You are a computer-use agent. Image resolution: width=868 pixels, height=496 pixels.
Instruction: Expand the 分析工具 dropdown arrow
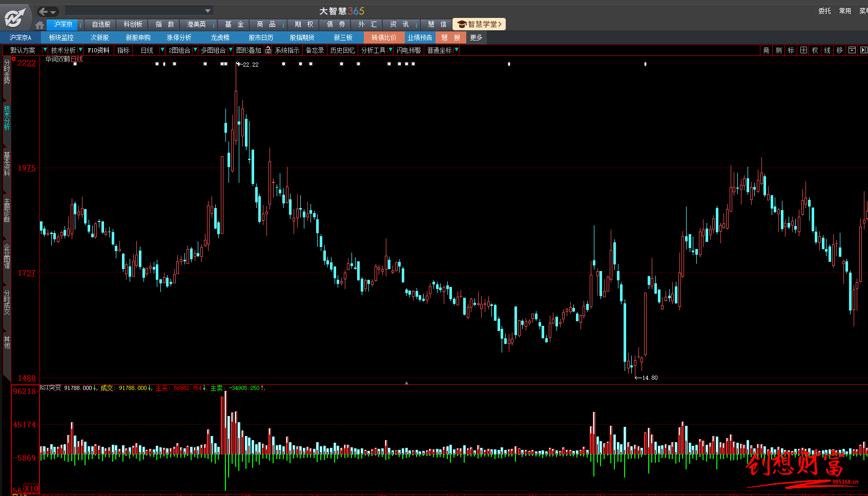tap(390, 50)
